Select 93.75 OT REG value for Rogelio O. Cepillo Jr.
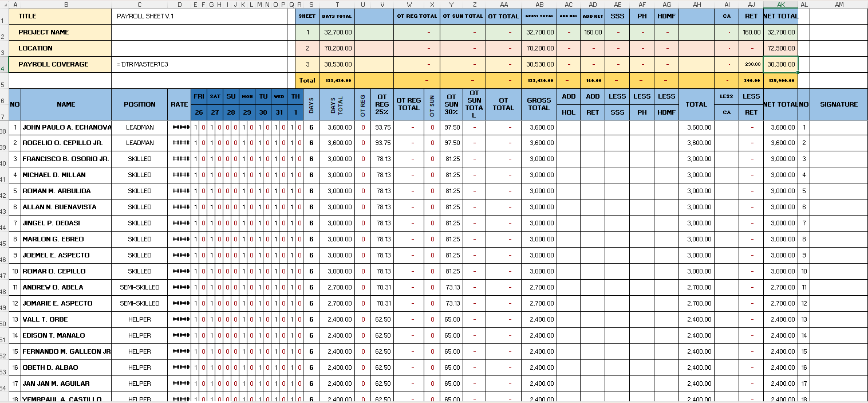The height and width of the screenshot is (403, 868). point(382,143)
